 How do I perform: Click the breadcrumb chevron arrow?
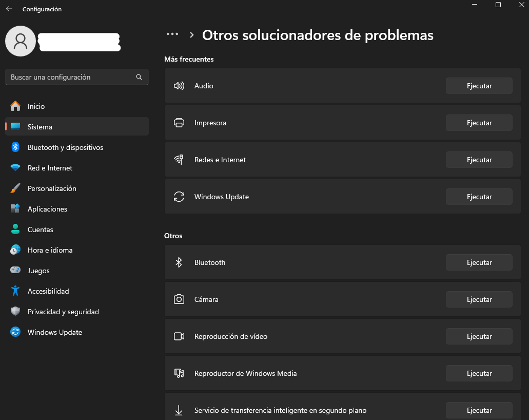pos(191,35)
